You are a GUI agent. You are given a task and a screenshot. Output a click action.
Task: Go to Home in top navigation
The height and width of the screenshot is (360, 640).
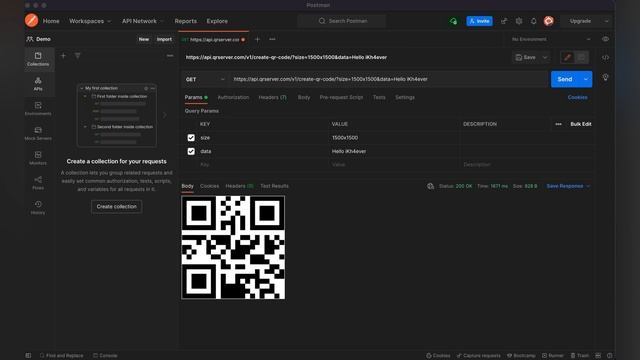coord(51,21)
